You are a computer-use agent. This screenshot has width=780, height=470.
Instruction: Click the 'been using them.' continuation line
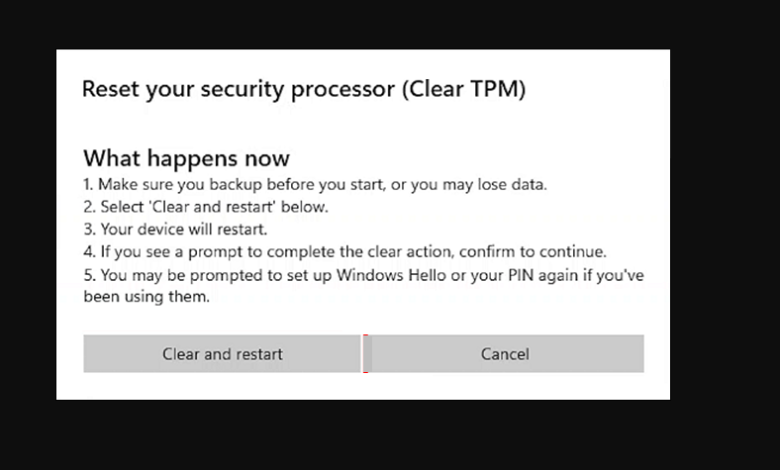pyautogui.click(x=147, y=296)
